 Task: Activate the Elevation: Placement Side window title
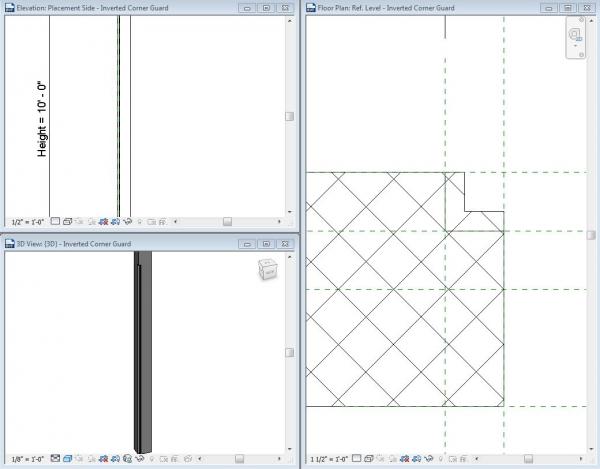[92, 8]
